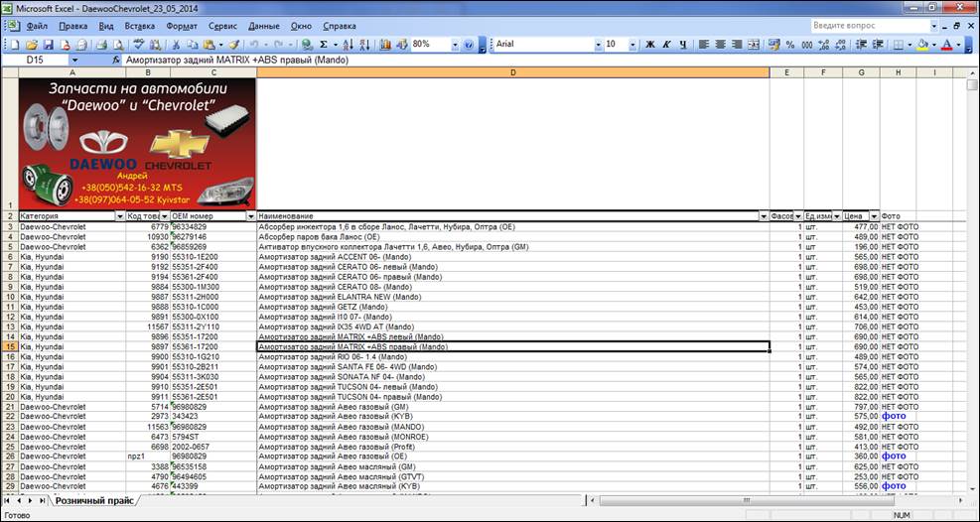Click the Excel Help question mark icon
Screen dimensions: 980x522
click(469, 45)
